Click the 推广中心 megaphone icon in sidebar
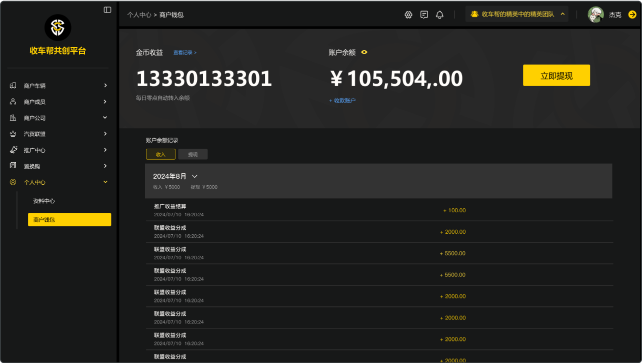 [14, 150]
